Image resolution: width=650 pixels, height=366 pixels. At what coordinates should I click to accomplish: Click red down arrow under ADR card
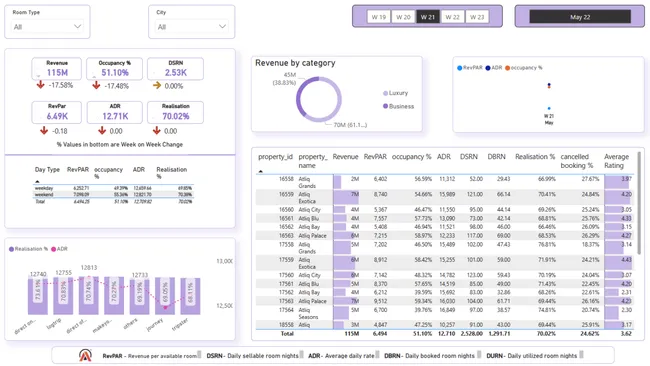102,131
